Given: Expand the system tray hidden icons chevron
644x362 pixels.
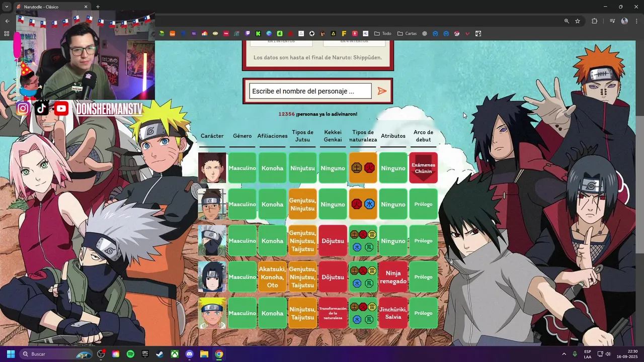Looking at the screenshot, I should (564, 354).
